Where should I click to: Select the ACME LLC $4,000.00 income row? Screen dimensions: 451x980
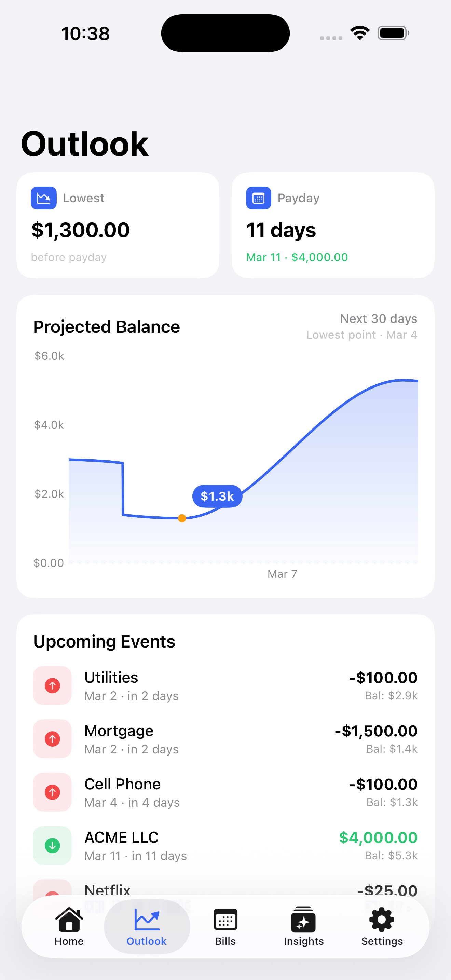[225, 845]
